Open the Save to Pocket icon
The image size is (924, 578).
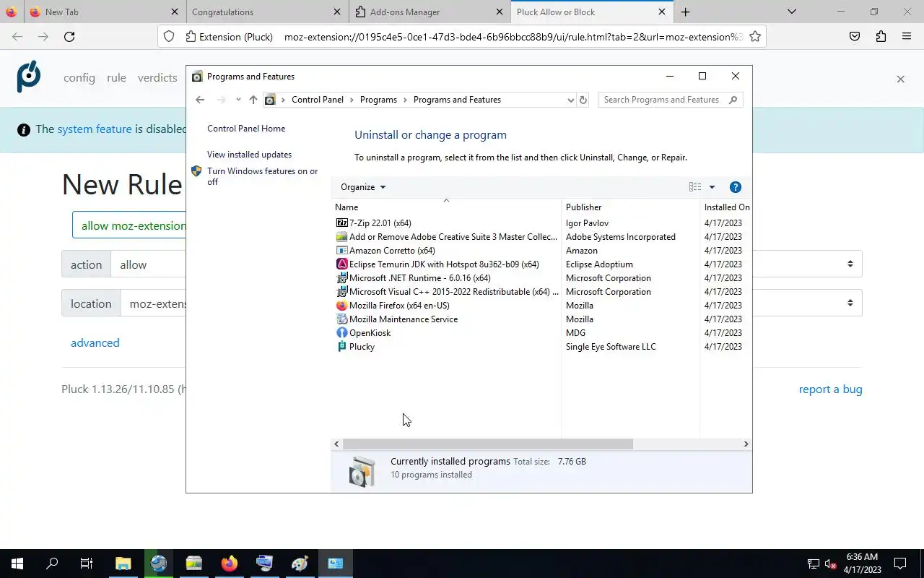coord(855,37)
